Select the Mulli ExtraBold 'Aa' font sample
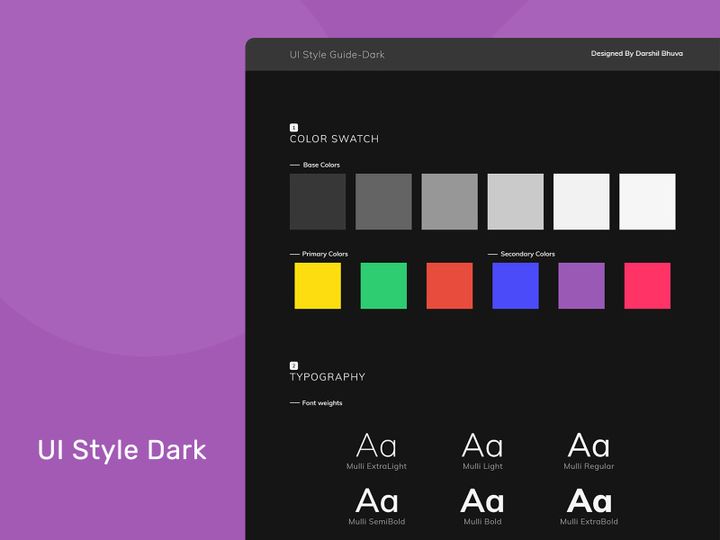The width and height of the screenshot is (720, 540). 589,501
